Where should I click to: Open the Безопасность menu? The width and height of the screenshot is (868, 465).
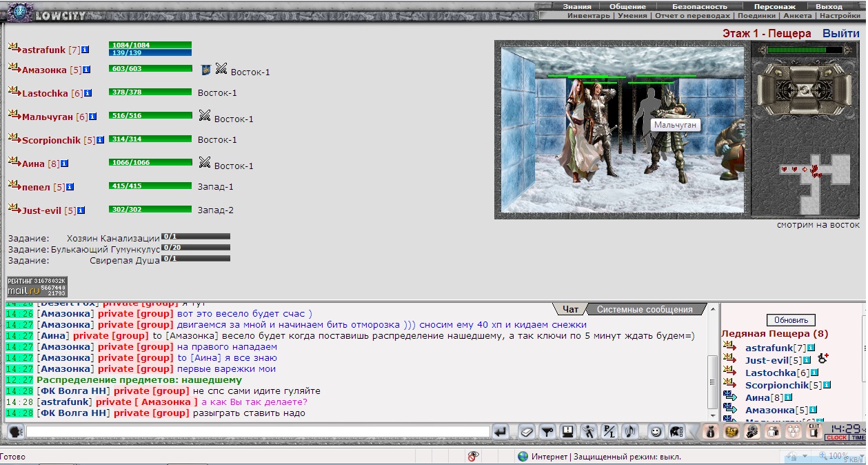tap(700, 6)
